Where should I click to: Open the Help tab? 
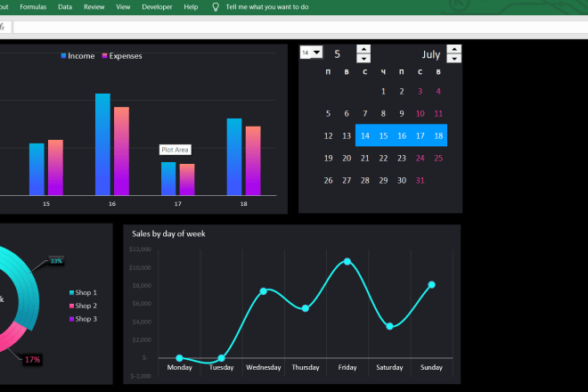pos(191,7)
